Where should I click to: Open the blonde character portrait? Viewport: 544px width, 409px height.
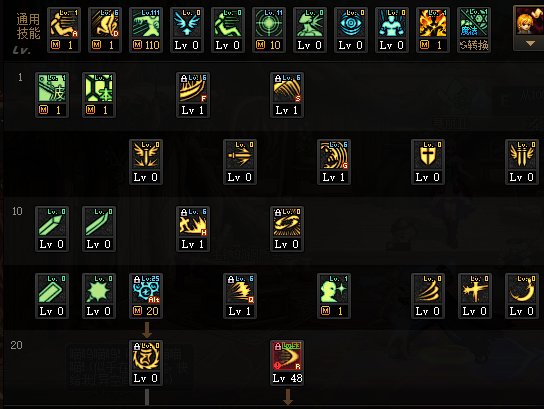529,22
